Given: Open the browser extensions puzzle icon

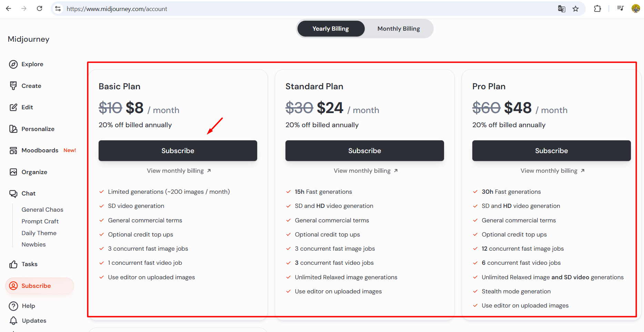Looking at the screenshot, I should [597, 9].
